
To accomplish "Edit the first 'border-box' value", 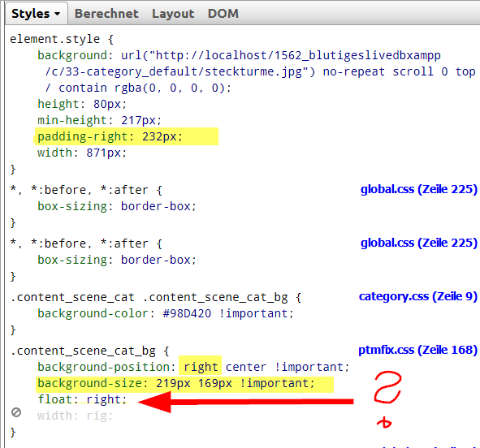I will [x=156, y=206].
